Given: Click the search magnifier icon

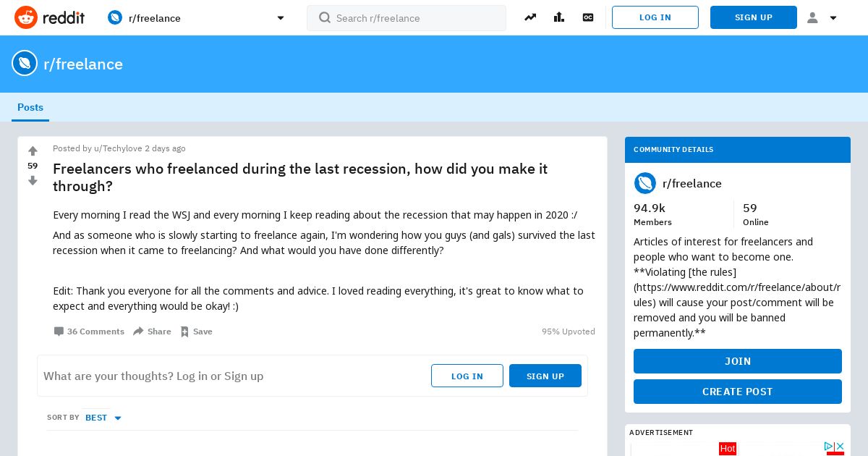Looking at the screenshot, I should pos(325,17).
